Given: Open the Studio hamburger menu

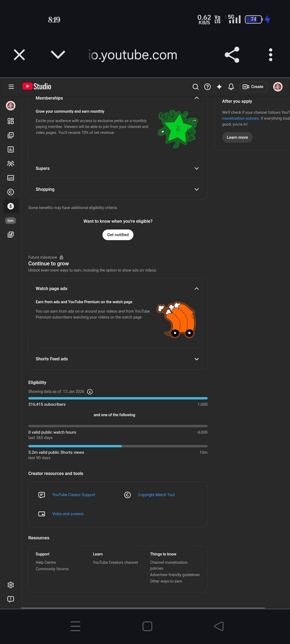Looking at the screenshot, I should [x=11, y=87].
